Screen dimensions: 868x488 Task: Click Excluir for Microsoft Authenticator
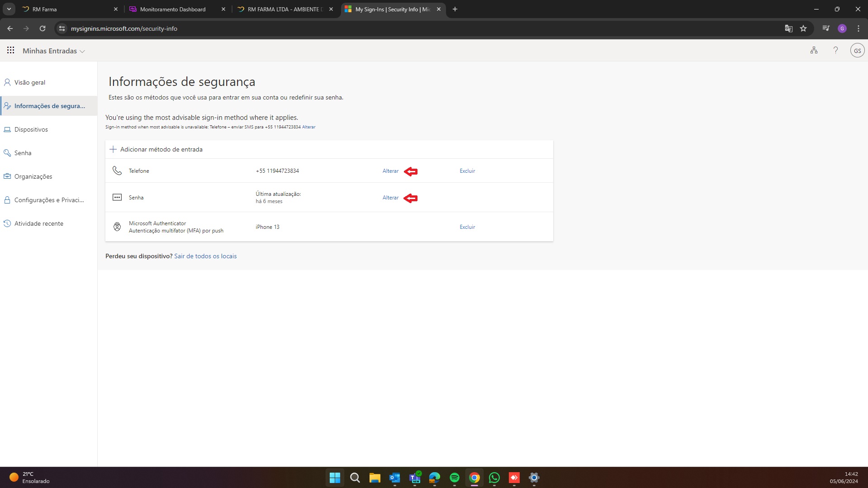click(467, 227)
